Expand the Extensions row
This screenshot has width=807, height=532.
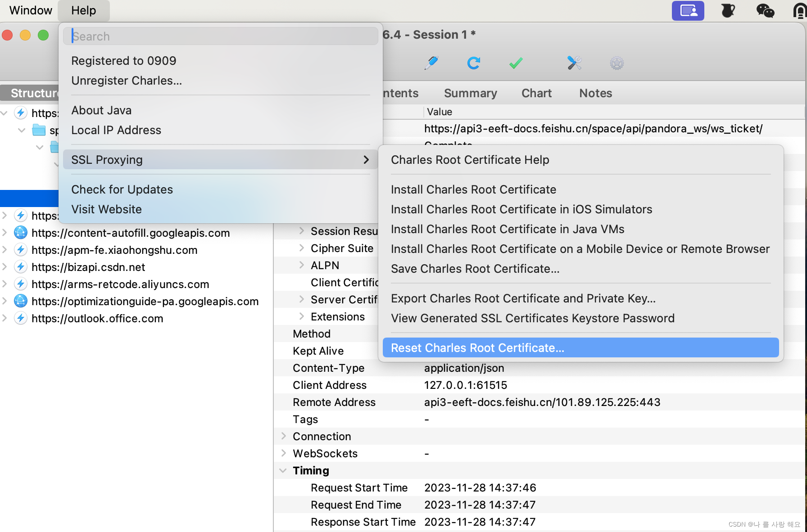(x=302, y=316)
